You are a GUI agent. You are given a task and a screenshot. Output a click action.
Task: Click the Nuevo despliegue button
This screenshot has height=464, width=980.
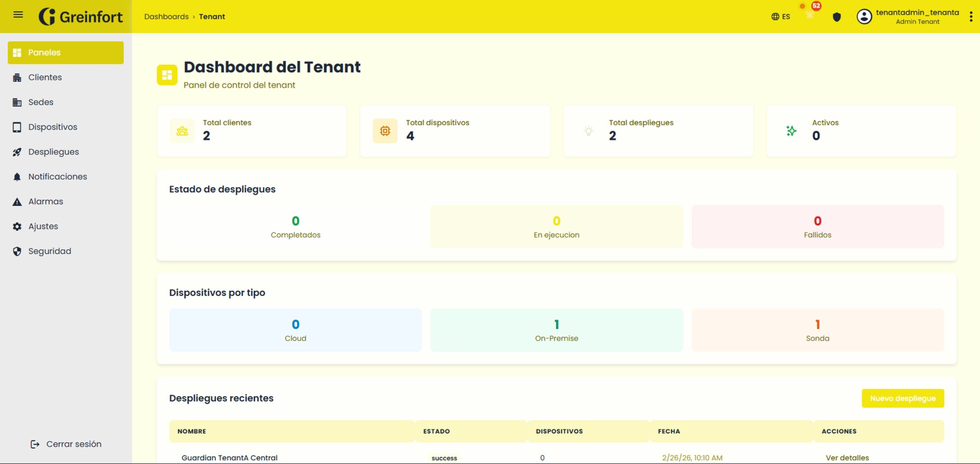tap(903, 398)
